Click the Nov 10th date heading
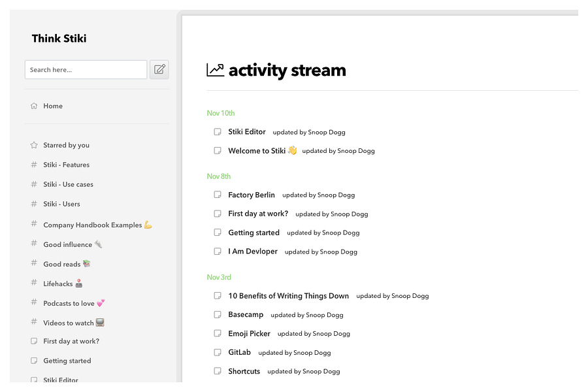The height and width of the screenshot is (392, 588). click(221, 113)
